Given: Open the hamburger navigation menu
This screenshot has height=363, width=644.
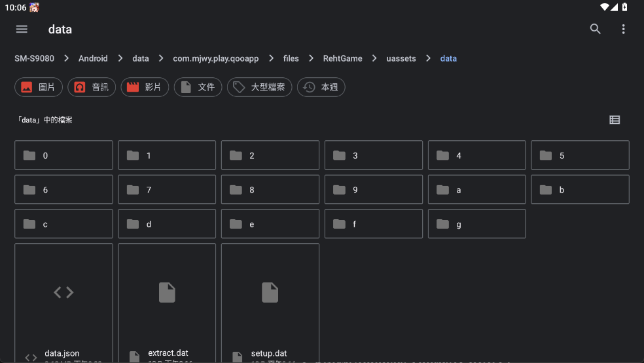Looking at the screenshot, I should pos(22,29).
